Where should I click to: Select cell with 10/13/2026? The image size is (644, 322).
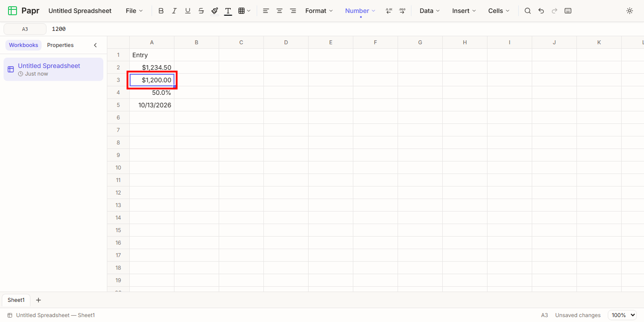tap(152, 105)
